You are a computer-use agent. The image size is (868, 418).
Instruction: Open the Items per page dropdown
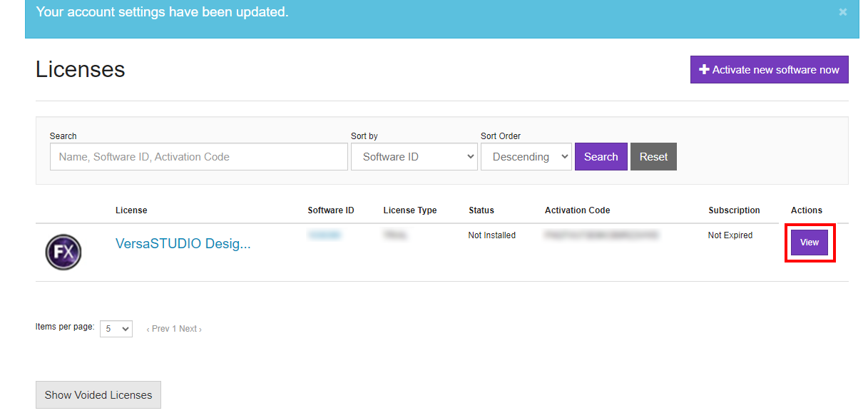tap(116, 329)
